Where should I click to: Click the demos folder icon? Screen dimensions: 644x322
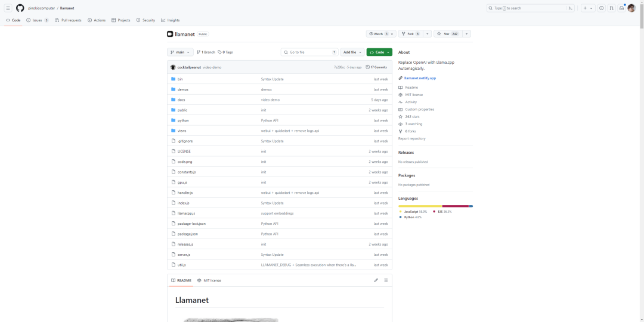[174, 89]
